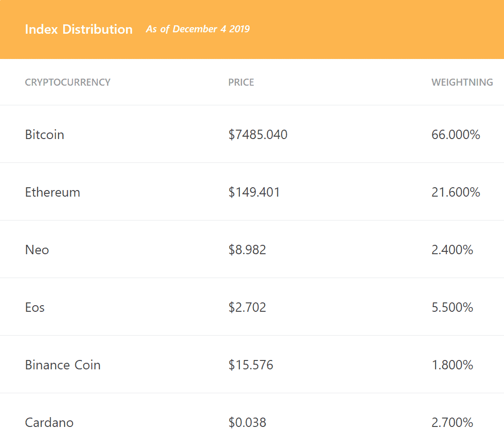
Task: Select the Ethereum row name
Action: (53, 192)
